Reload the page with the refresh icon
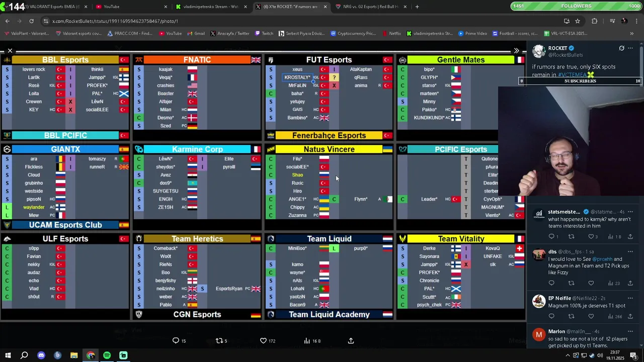Viewport: 644px width, 362px height. click(x=31, y=21)
